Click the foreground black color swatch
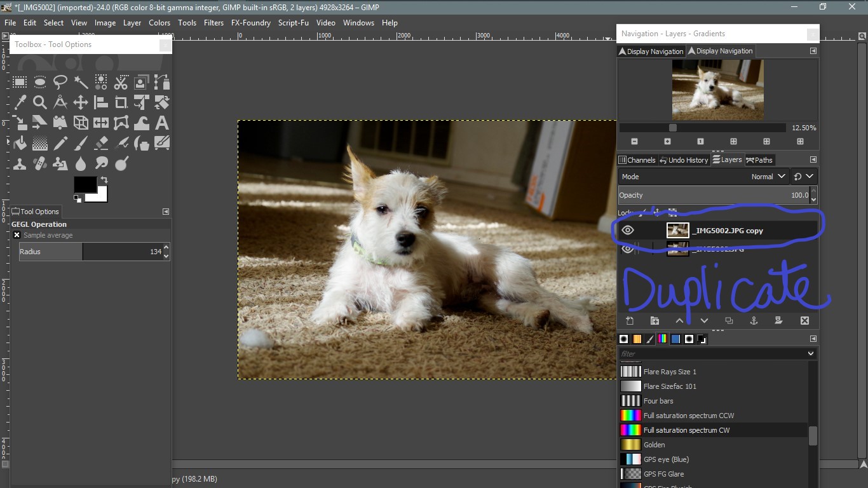Image resolution: width=868 pixels, height=488 pixels. 85,184
